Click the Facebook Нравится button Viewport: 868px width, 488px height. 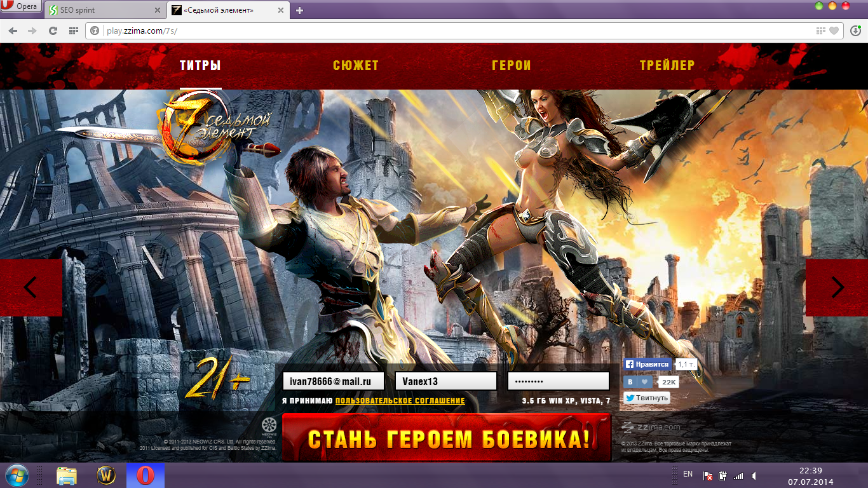[x=648, y=364]
